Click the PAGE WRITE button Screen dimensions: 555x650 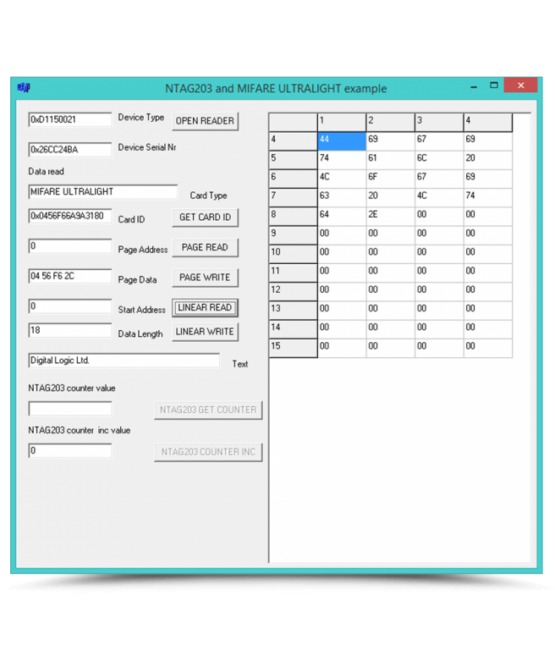(205, 277)
